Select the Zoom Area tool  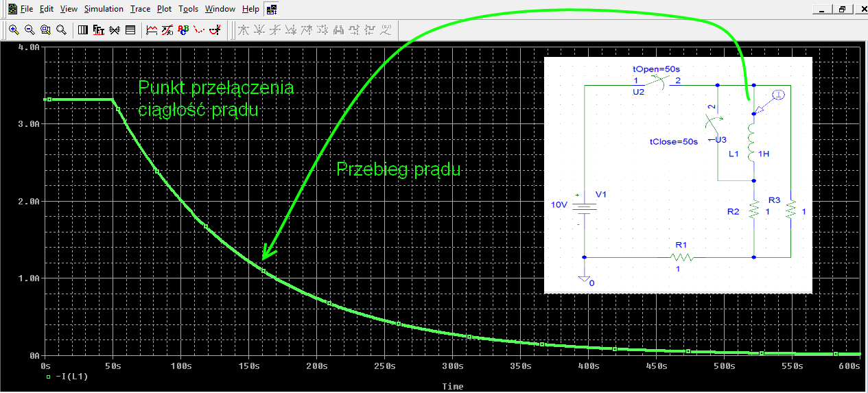(45, 29)
